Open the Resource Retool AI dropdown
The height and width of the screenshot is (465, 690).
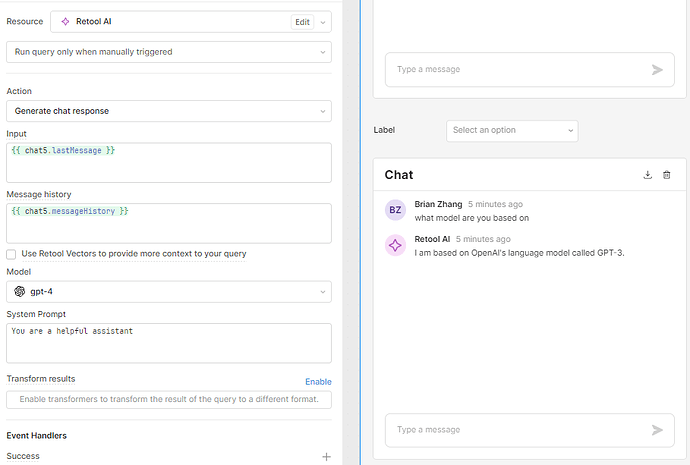tap(191, 22)
